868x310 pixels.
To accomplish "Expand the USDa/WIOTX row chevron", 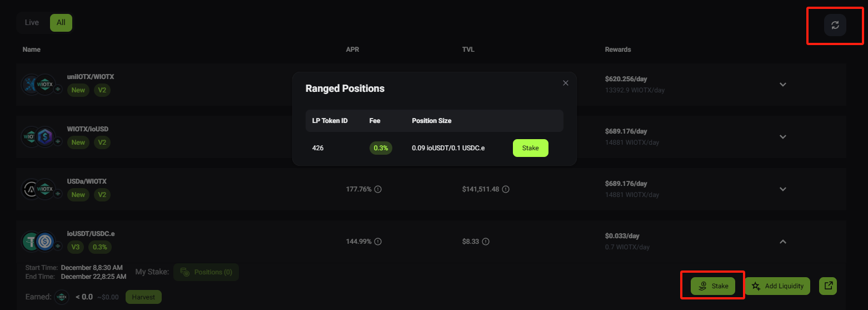I will pyautogui.click(x=782, y=189).
